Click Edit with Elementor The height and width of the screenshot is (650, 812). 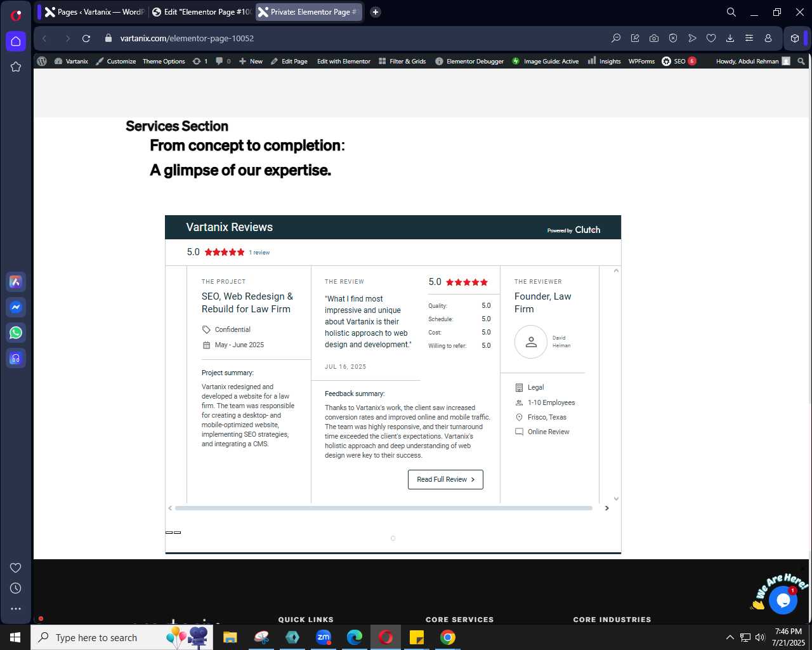(344, 61)
